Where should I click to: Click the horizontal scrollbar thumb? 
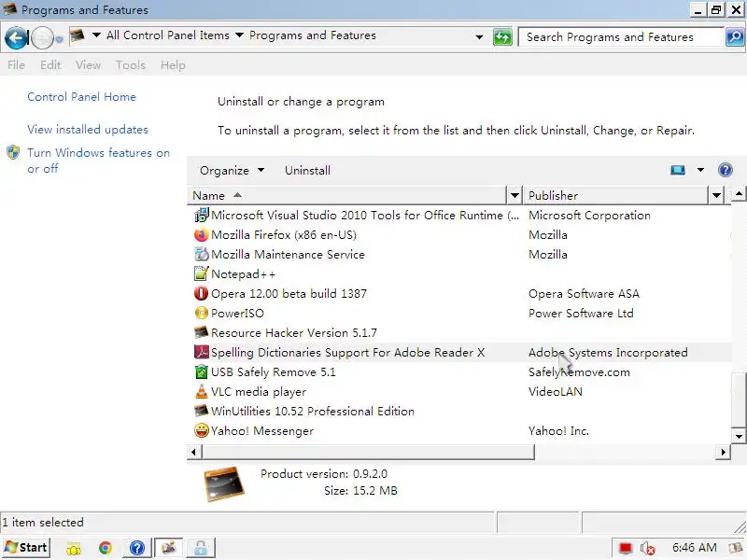(x=368, y=452)
